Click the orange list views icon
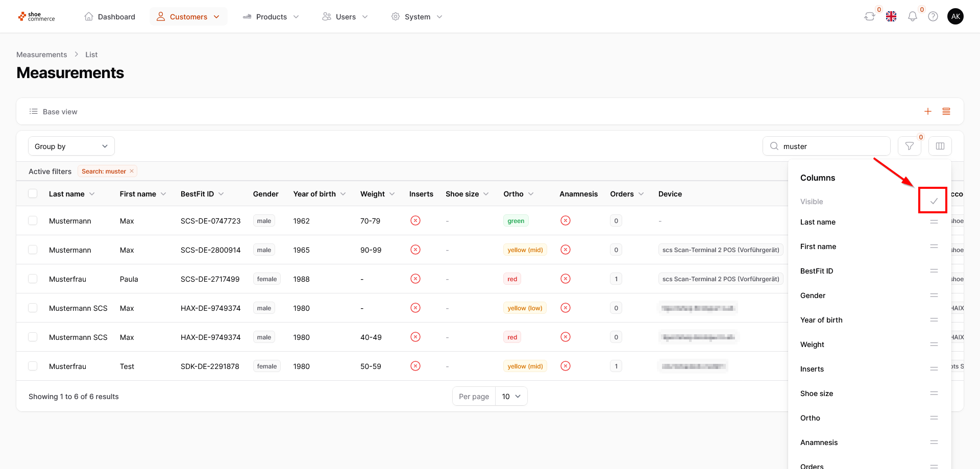Viewport: 980px width, 469px height. pyautogui.click(x=946, y=111)
